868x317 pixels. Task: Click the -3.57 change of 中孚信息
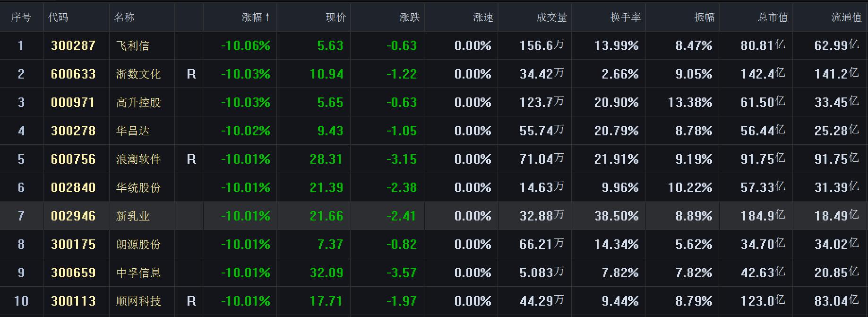click(x=402, y=273)
